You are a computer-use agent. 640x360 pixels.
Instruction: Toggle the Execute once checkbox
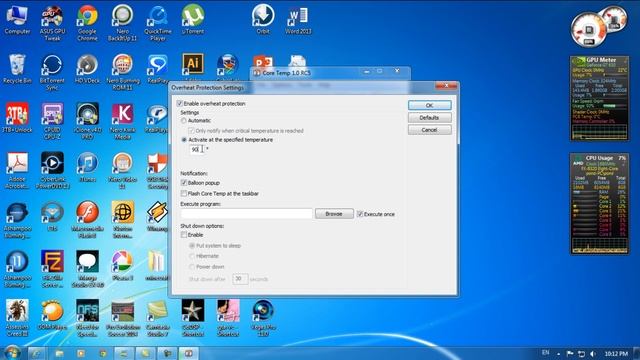point(360,214)
